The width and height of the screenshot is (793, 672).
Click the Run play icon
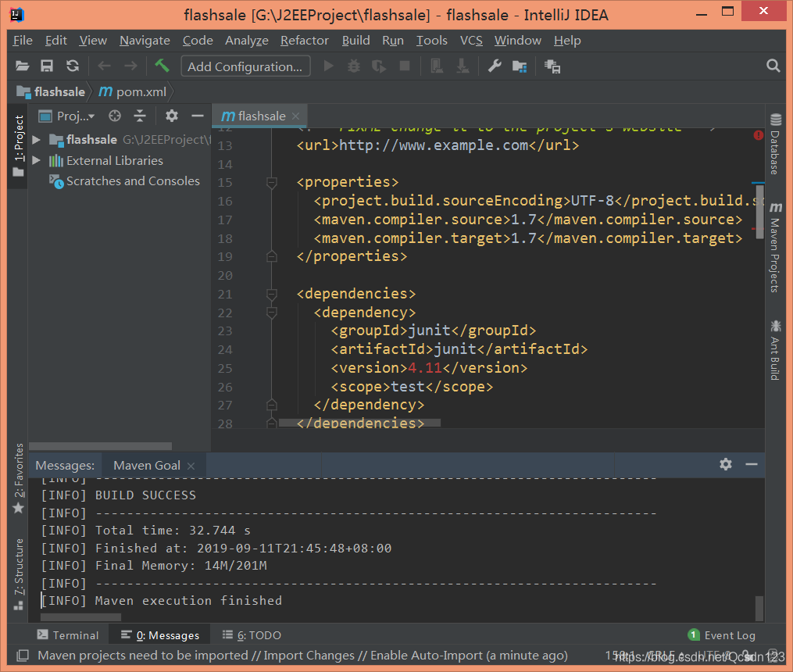point(328,66)
